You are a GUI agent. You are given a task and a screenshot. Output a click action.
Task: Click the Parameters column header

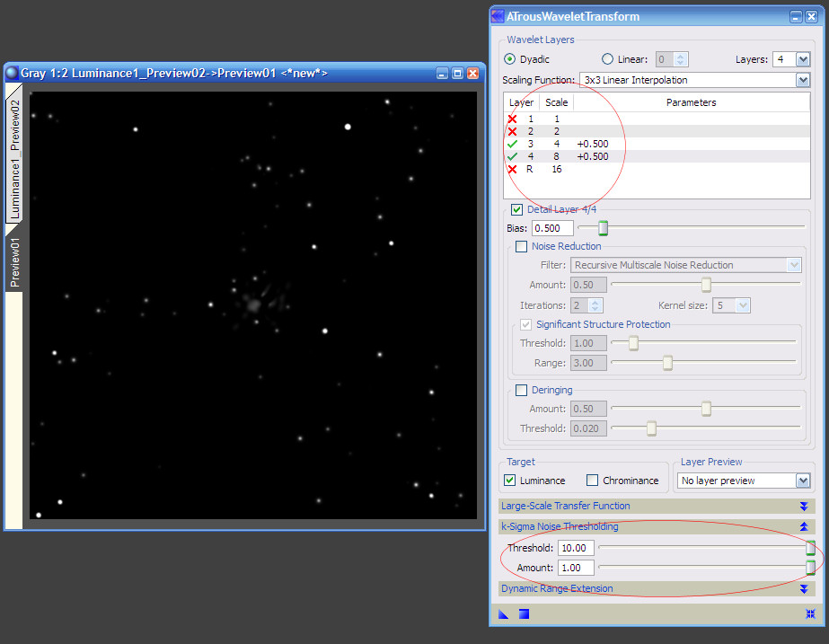[691, 102]
